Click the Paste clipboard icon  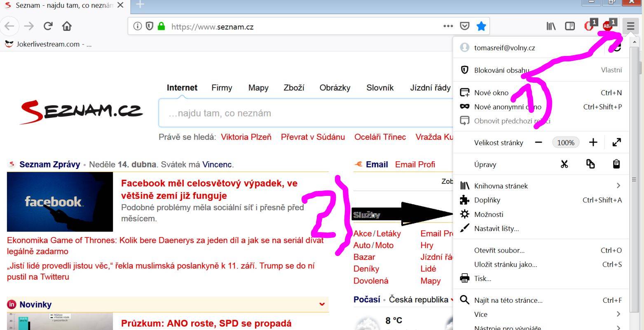coord(616,164)
